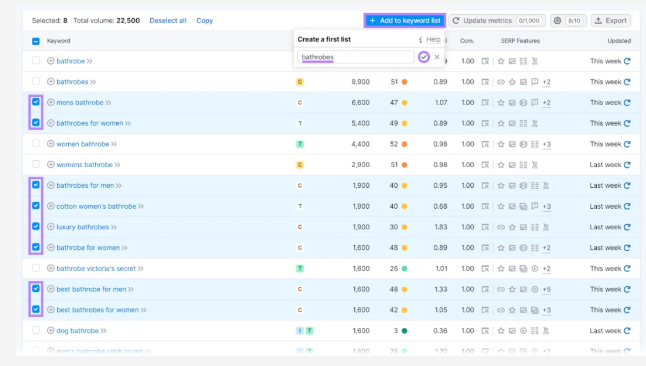646x366 pixels.
Task: Sort by the Keyword column header
Action: (x=59, y=41)
